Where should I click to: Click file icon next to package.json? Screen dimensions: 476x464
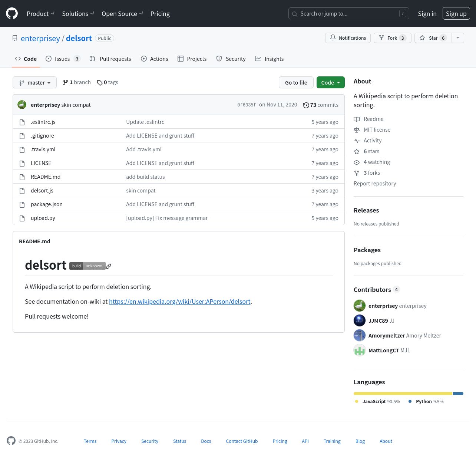pos(22,204)
